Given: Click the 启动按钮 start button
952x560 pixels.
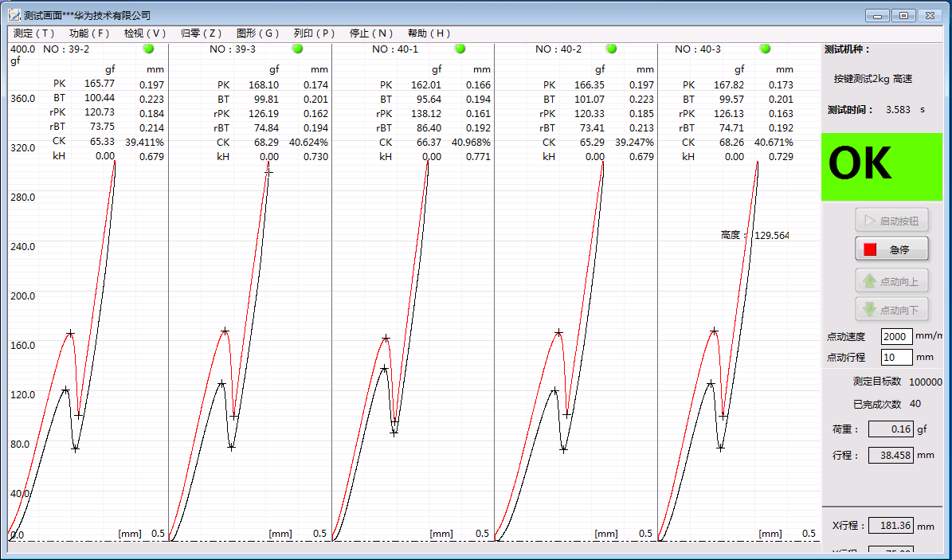Looking at the screenshot, I should (x=891, y=221).
